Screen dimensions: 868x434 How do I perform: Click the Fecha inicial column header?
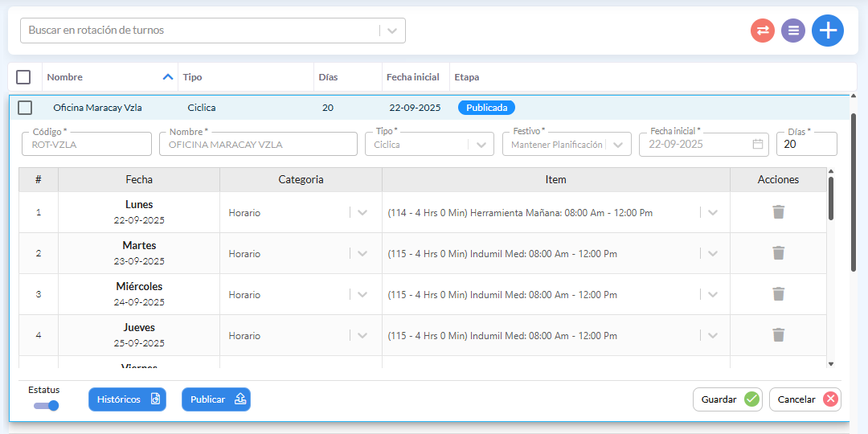point(412,77)
